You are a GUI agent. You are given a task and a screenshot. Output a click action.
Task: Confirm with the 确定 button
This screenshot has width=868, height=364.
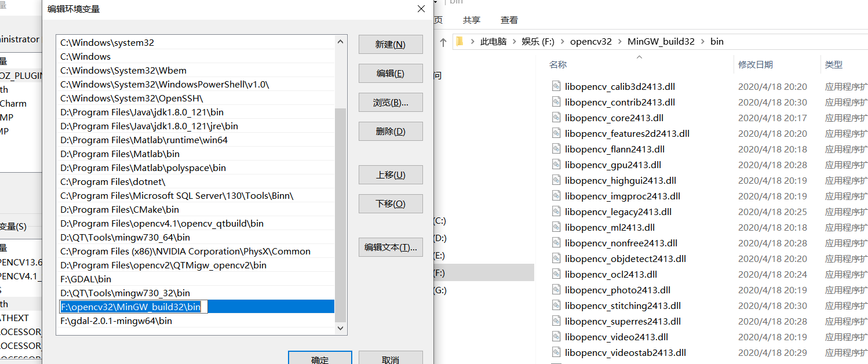click(x=320, y=358)
